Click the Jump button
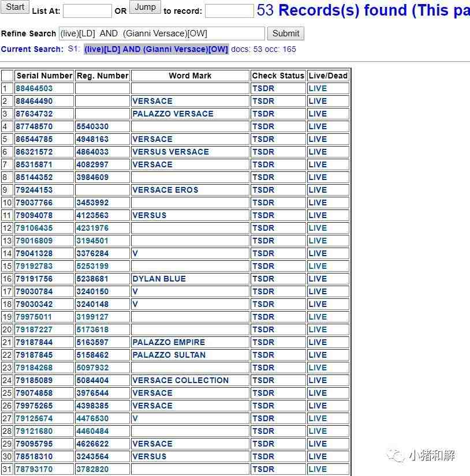This screenshot has height=476, width=470. 146,7
